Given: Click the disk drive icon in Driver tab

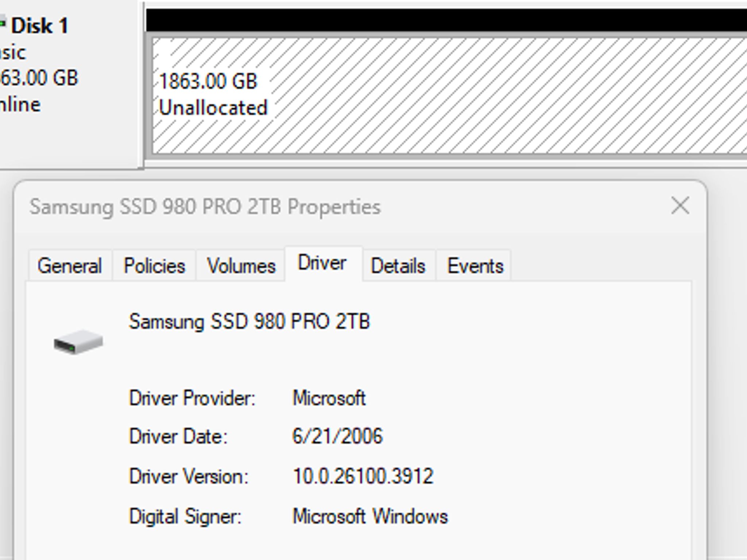Looking at the screenshot, I should pos(78,342).
